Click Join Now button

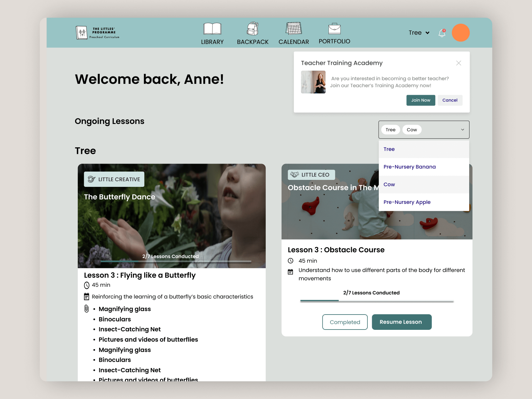click(421, 100)
